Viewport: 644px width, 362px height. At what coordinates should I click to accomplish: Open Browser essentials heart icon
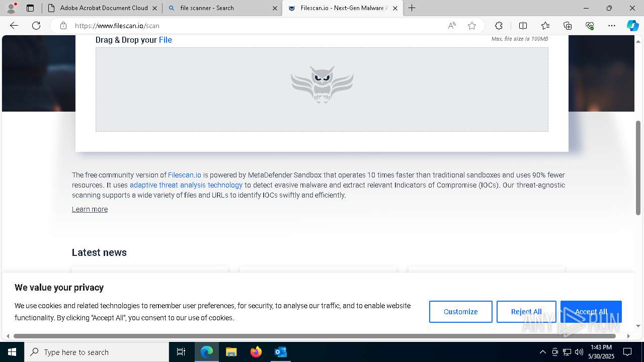pos(590,26)
